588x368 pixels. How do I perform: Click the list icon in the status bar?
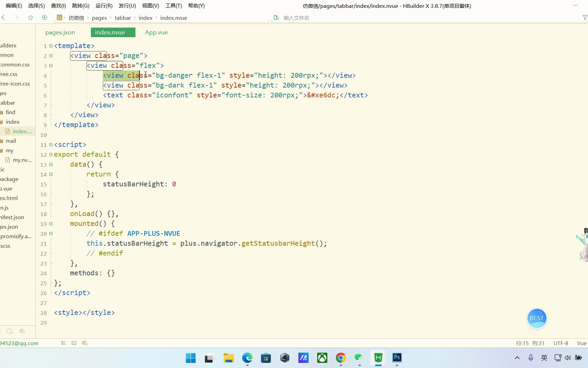(64, 343)
